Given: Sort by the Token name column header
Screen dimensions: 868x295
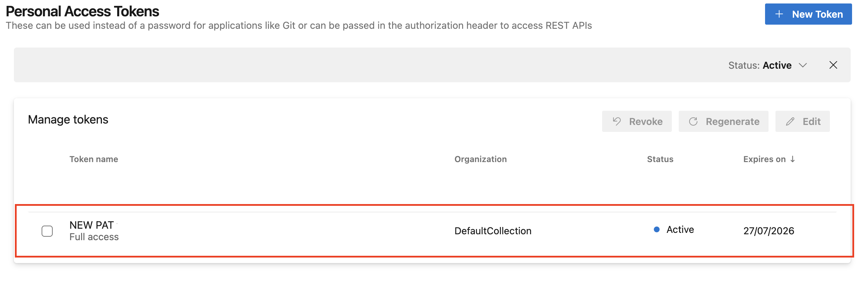Looking at the screenshot, I should pyautogui.click(x=94, y=159).
